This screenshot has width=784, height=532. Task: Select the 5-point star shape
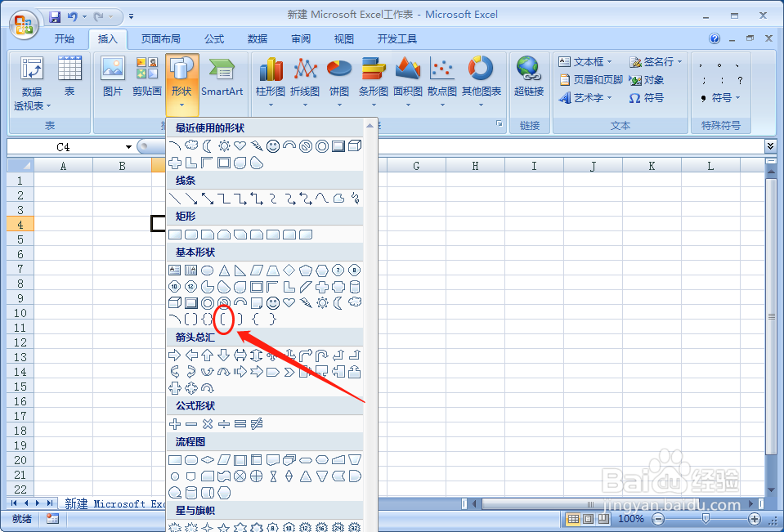tap(223, 527)
